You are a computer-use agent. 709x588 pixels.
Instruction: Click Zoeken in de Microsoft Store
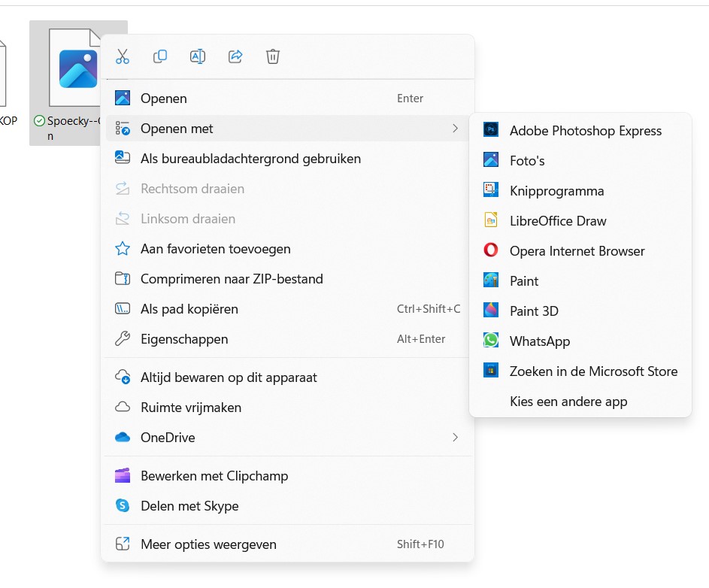(x=592, y=371)
